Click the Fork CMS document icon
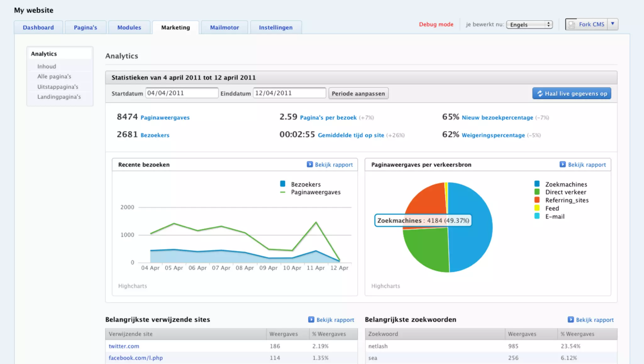The height and width of the screenshot is (364, 644). (572, 25)
